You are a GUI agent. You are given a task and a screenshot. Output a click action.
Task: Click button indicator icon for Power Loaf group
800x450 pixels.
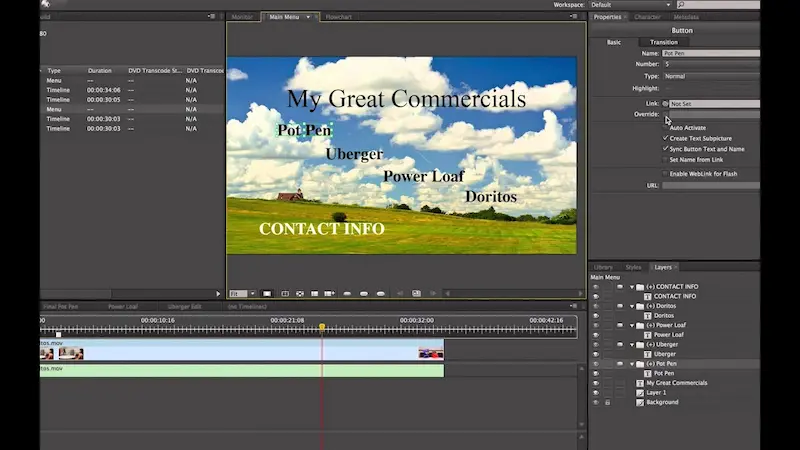[x=620, y=326]
